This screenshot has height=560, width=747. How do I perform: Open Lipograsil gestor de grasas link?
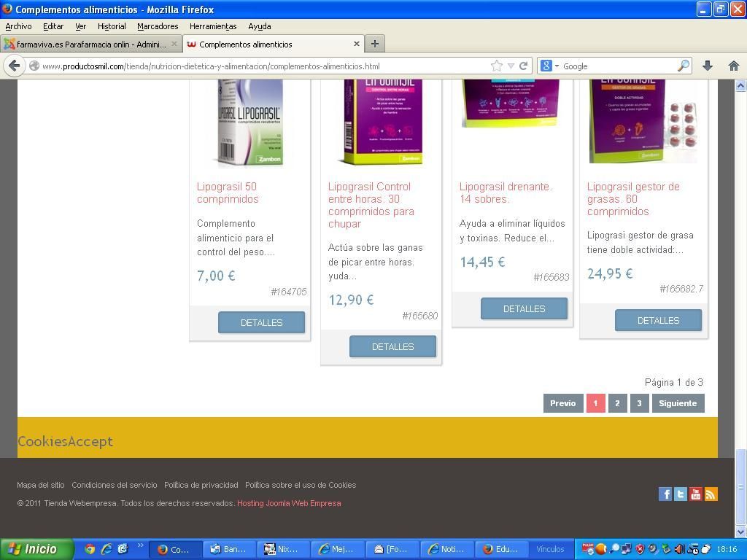click(x=633, y=199)
